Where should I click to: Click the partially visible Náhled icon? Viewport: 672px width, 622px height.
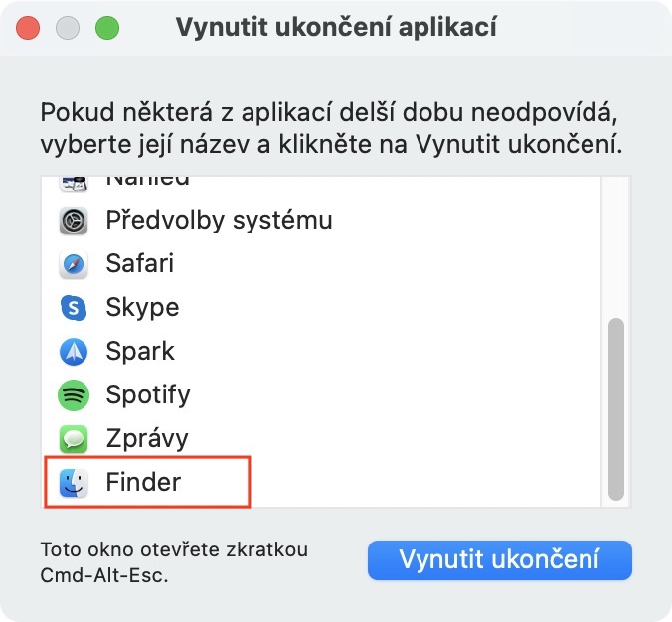coord(75,183)
